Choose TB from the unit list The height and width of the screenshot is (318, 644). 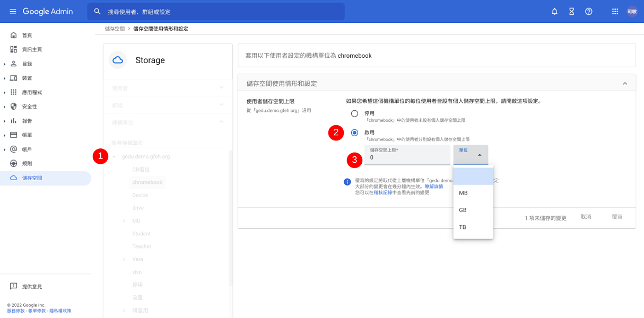click(x=473, y=227)
